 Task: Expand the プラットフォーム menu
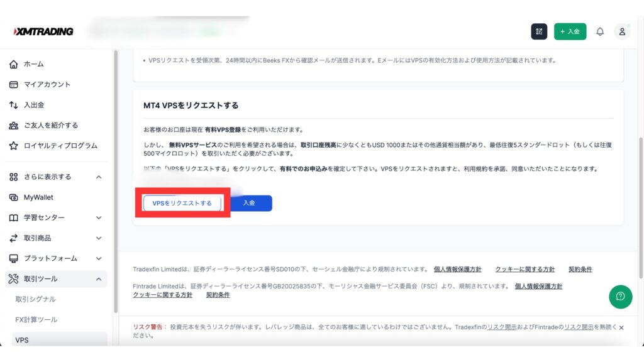[99, 258]
